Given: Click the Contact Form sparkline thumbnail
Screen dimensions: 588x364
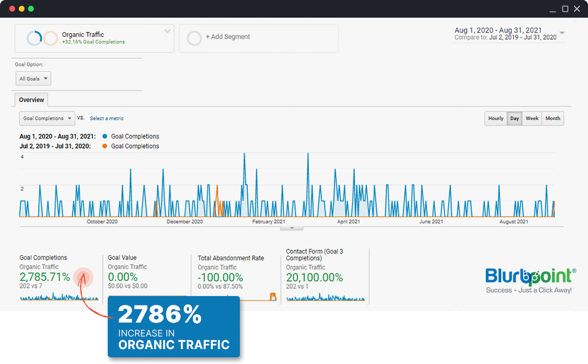Looking at the screenshot, I should click(x=326, y=298).
